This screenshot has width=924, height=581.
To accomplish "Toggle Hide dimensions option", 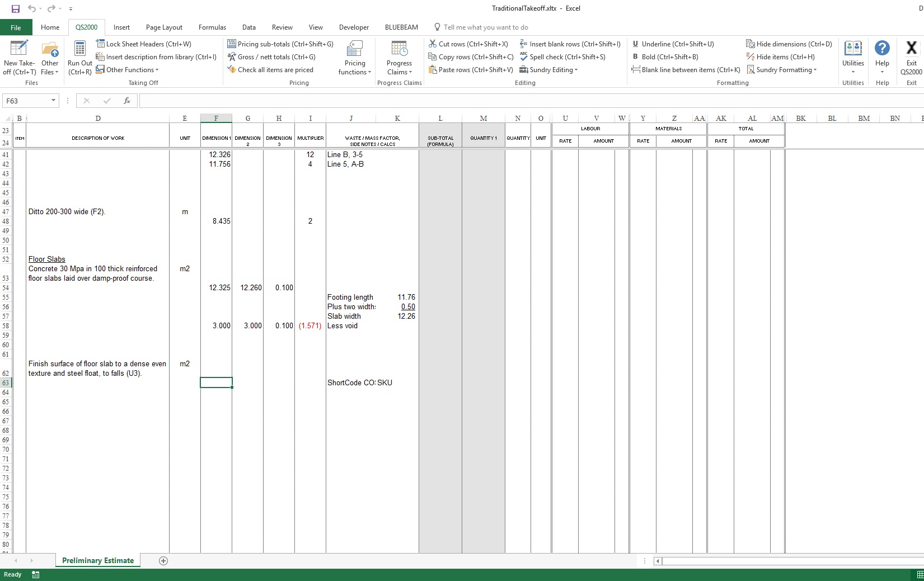I will click(789, 44).
